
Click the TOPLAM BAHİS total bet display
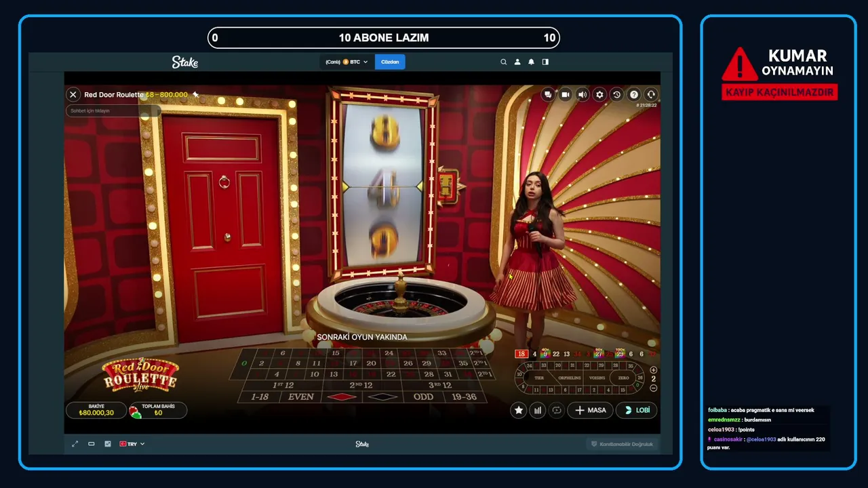point(158,410)
